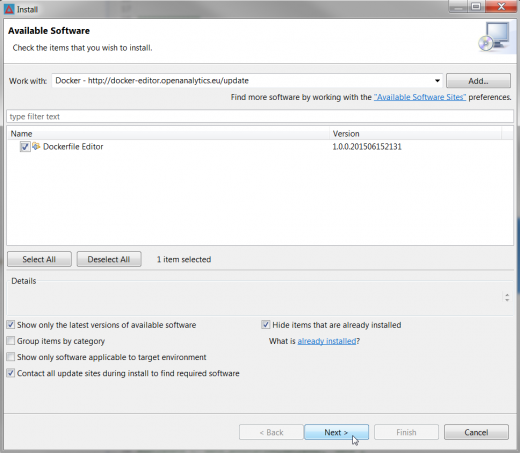The width and height of the screenshot is (520, 453).
Task: Click the Add... button
Action: 478,81
